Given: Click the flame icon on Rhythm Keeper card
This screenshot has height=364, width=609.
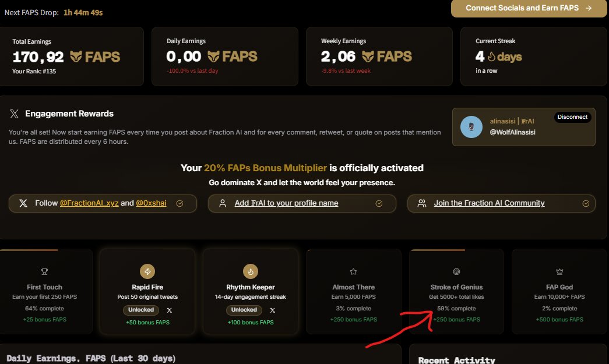Looking at the screenshot, I should [x=251, y=271].
